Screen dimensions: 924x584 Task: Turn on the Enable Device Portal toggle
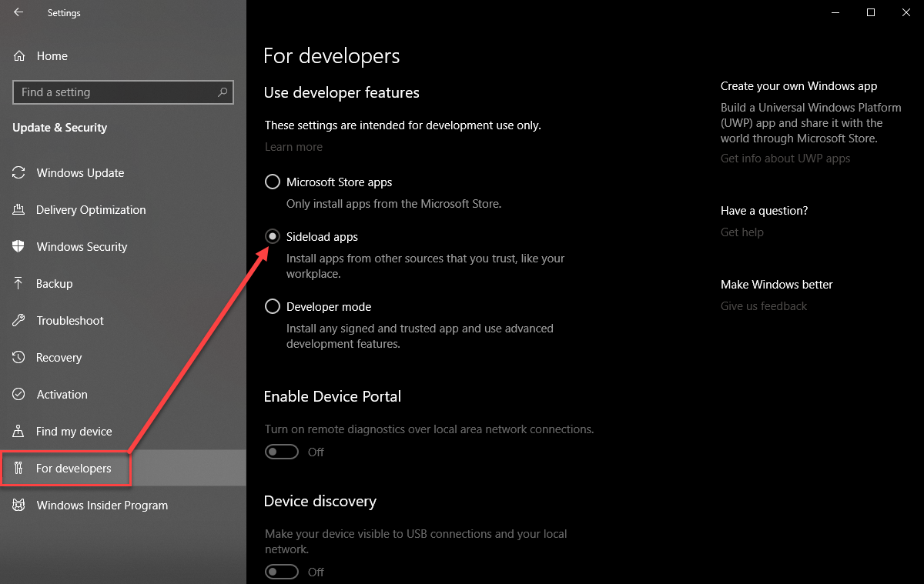tap(281, 452)
